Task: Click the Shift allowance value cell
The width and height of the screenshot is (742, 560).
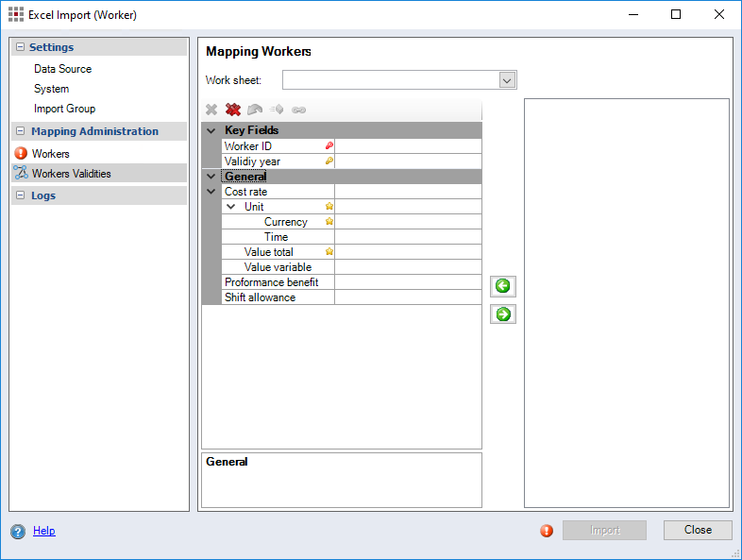Action: pyautogui.click(x=408, y=297)
